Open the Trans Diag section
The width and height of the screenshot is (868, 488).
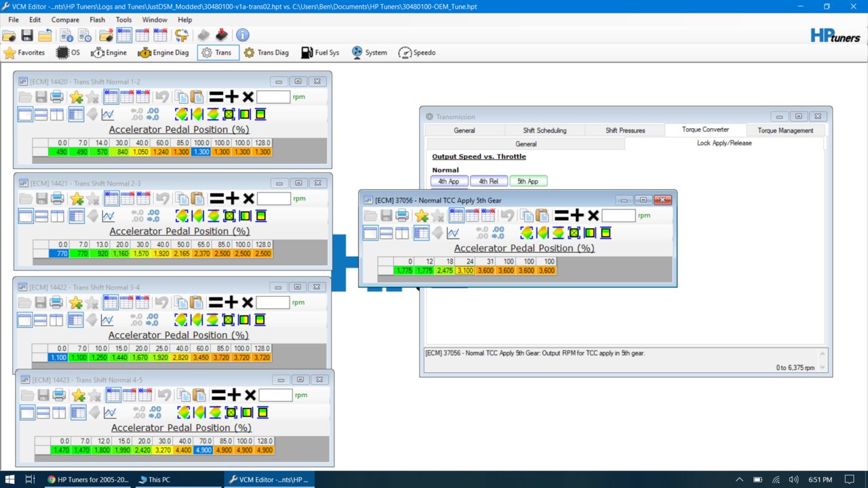pyautogui.click(x=267, y=52)
